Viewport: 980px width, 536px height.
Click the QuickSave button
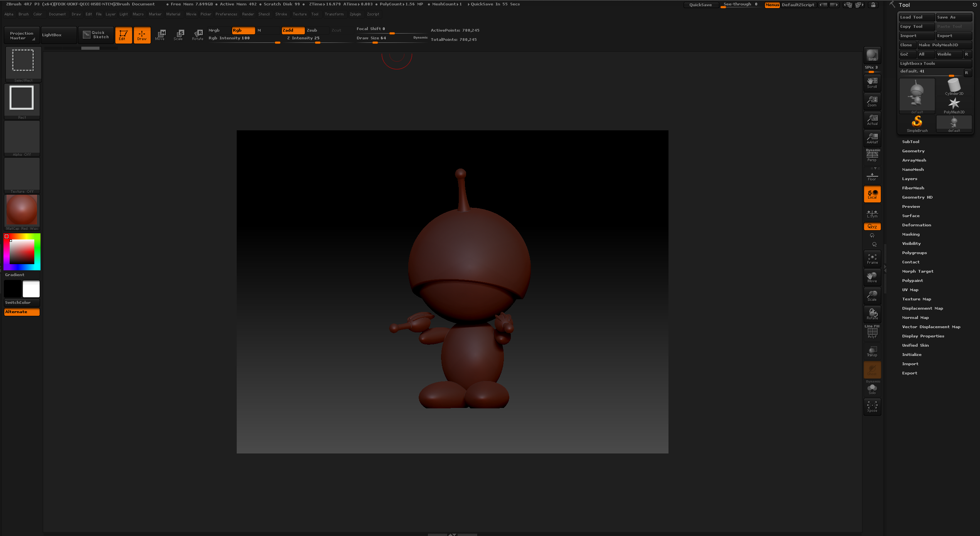[700, 5]
